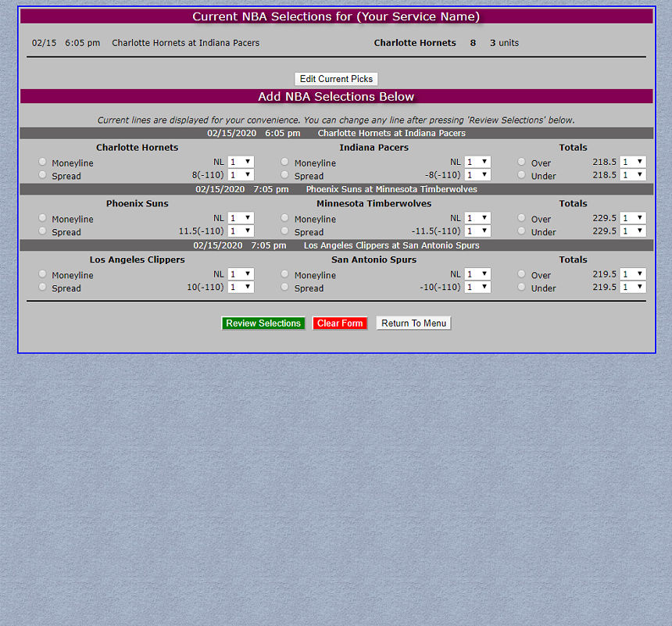Click the 'Current NBA Selections' title banner

point(337,16)
